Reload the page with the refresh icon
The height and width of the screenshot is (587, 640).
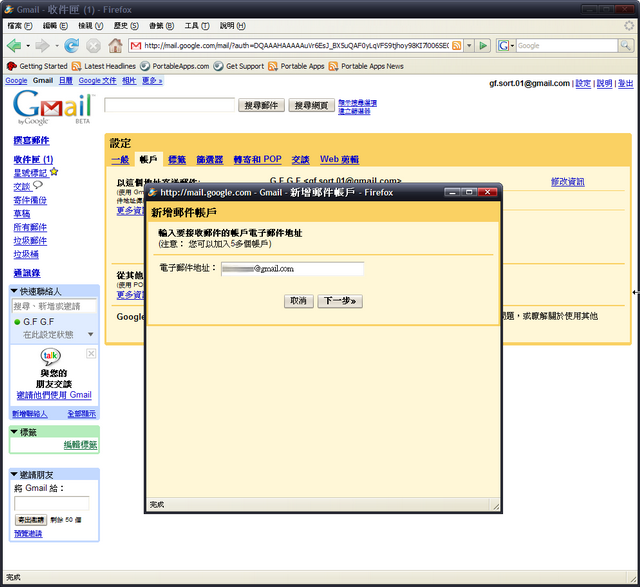point(71,46)
